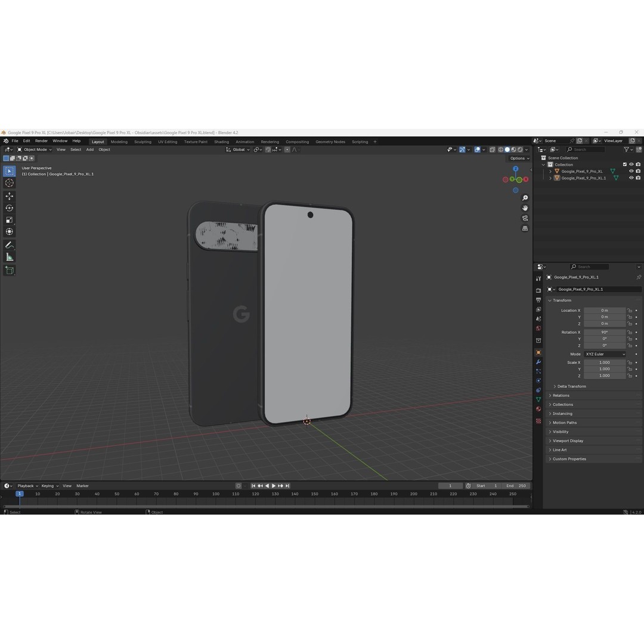Open the Texture properties tab
The height and width of the screenshot is (644, 644).
[x=538, y=421]
